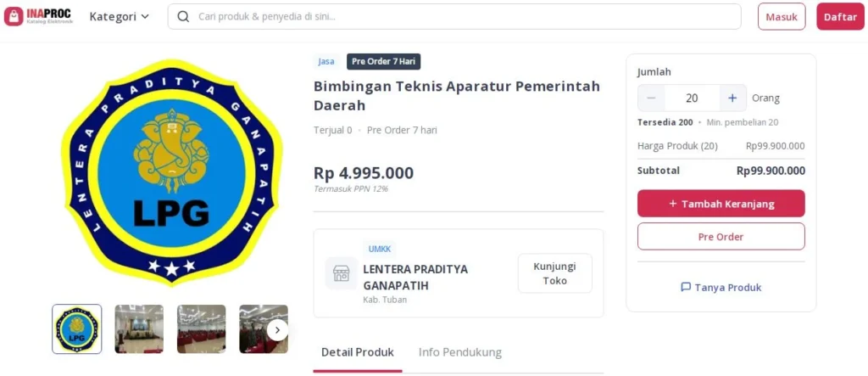Decrease quantity with the minus icon

(652, 98)
